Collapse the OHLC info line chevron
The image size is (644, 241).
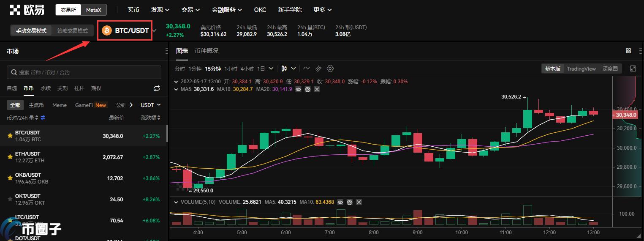pyautogui.click(x=176, y=81)
